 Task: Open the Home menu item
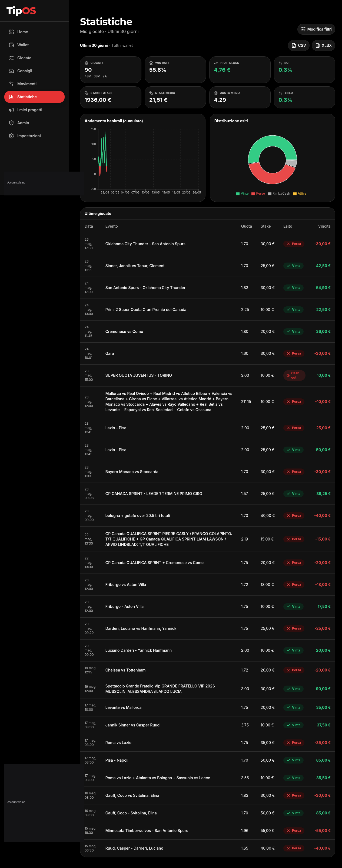(x=34, y=32)
